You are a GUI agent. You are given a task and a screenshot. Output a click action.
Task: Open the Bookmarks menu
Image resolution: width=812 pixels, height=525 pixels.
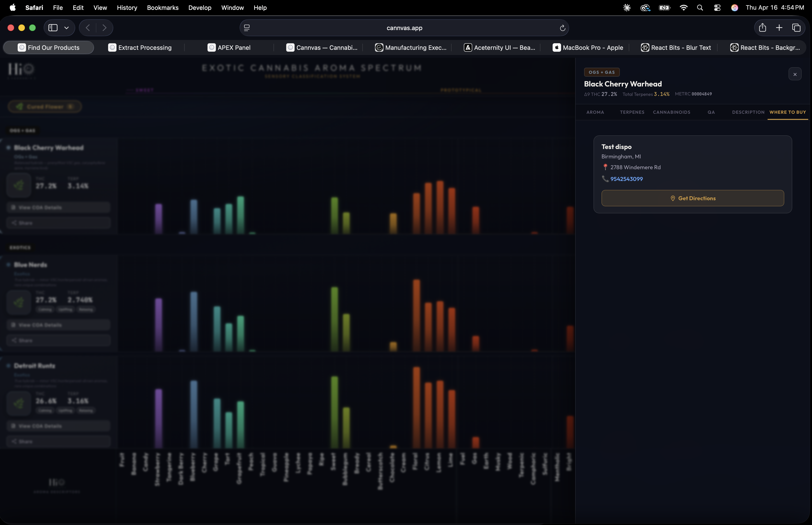[x=163, y=8]
